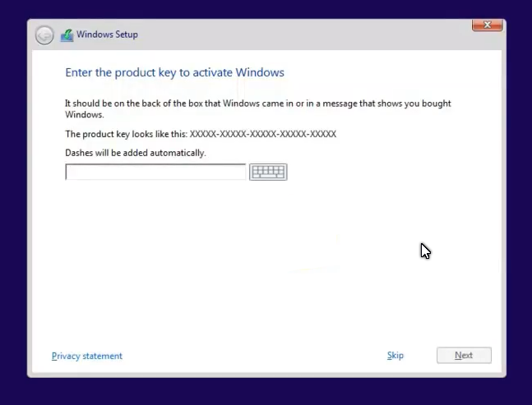
Task: Click the text 'Dashes will be added automatically.'
Action: (136, 153)
